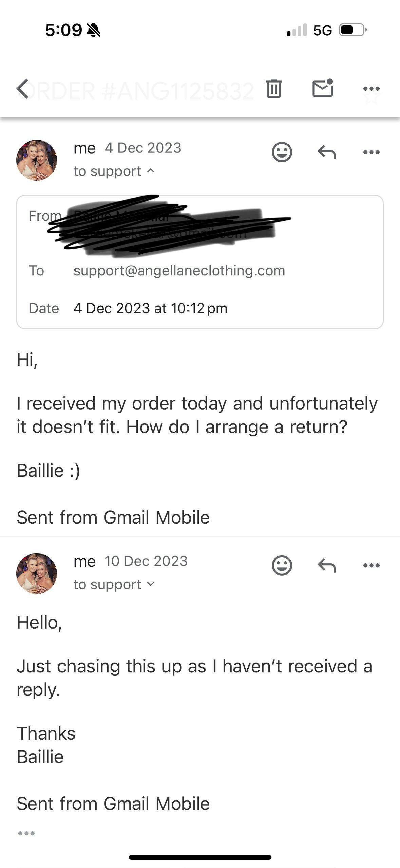Tap support@angellaneclothing.com address
Screen dimensions: 400x868
(x=179, y=271)
